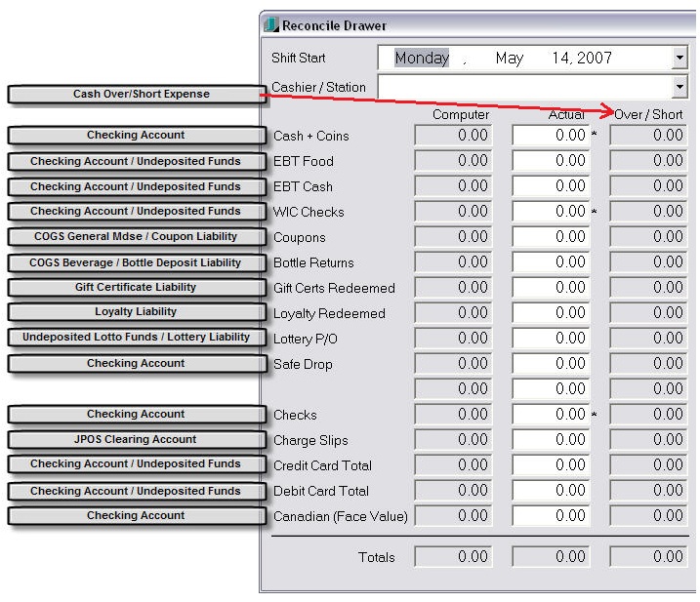Viewport: 700px width, 602px height.
Task: Click the Loyalty Redeemed Actual field
Action: pos(551,313)
